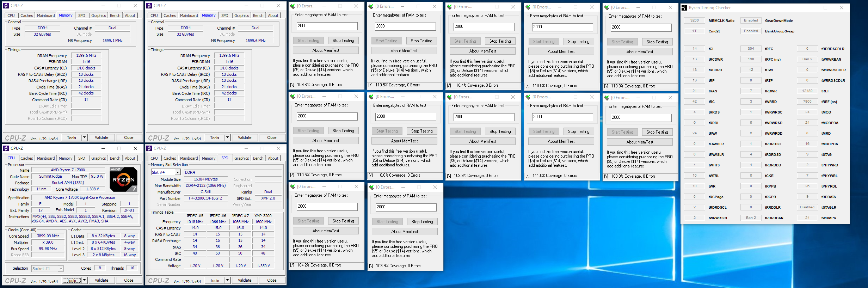This screenshot has height=288, width=868.
Task: Click Validate in the 1599.6 MHz CPU-Z window
Action: tap(245, 137)
